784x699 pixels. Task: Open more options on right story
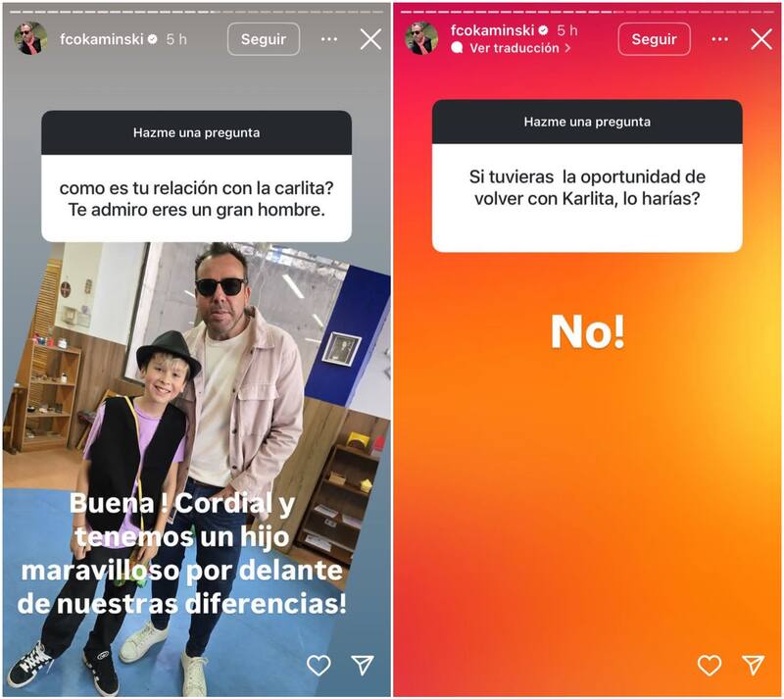(719, 39)
